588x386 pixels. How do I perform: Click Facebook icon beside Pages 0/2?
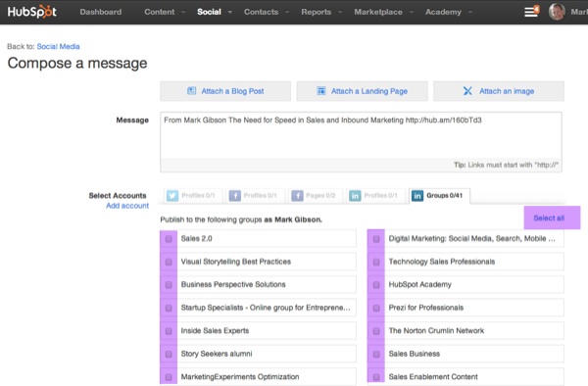[x=297, y=196]
